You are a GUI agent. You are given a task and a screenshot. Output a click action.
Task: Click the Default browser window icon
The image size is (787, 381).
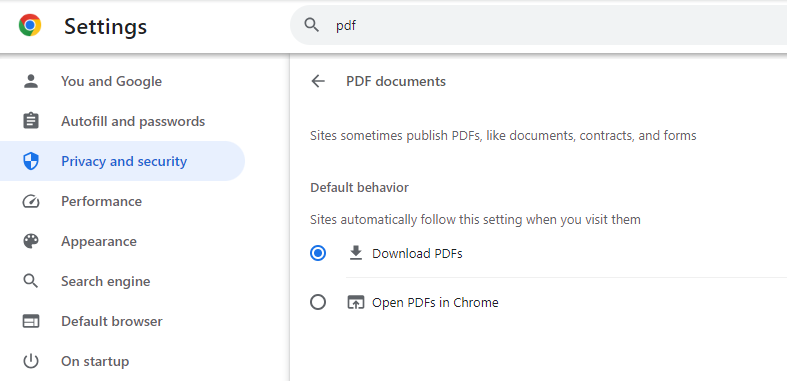pos(31,321)
